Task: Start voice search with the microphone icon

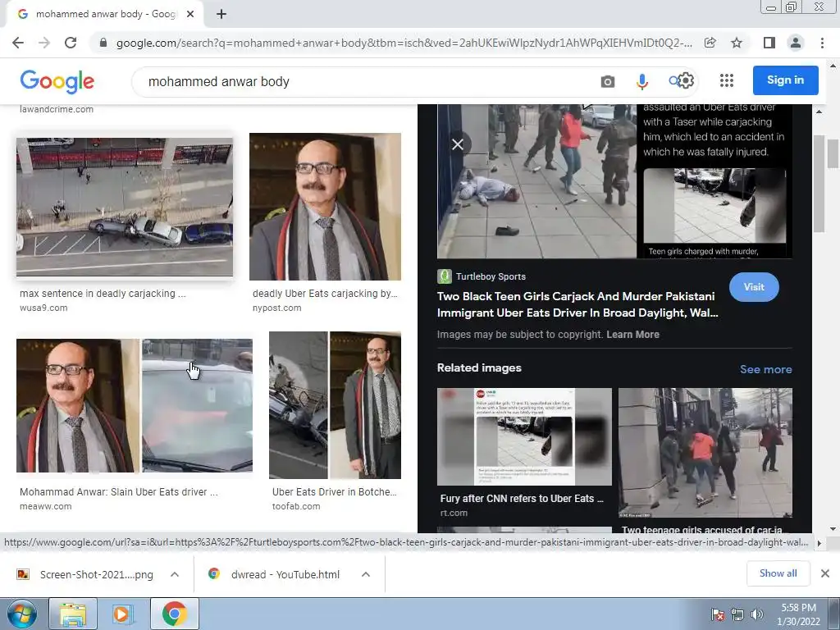Action: click(641, 81)
